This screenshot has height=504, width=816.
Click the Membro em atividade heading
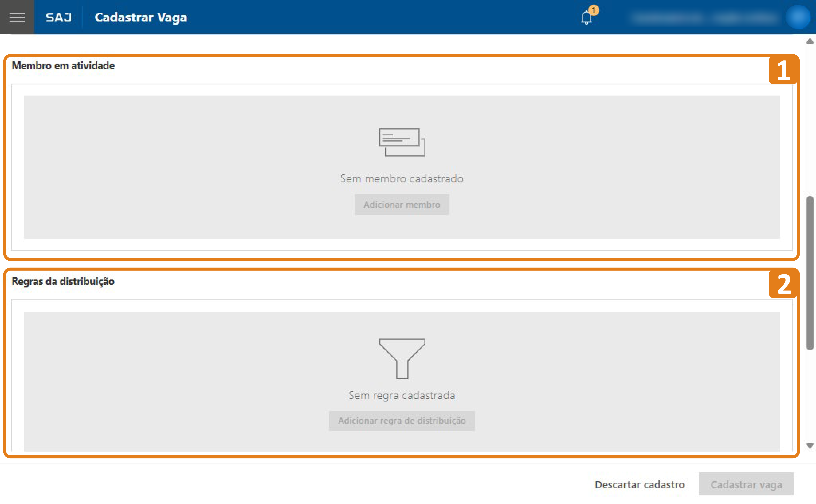pyautogui.click(x=63, y=66)
